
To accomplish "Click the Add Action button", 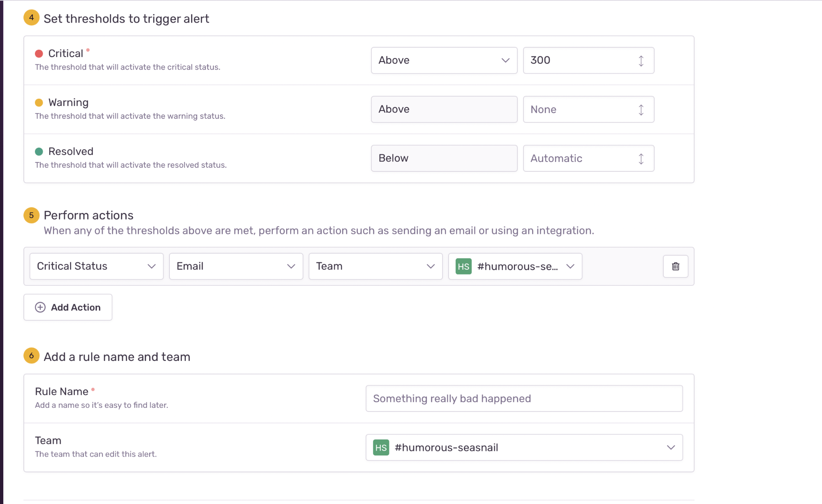I will point(68,307).
